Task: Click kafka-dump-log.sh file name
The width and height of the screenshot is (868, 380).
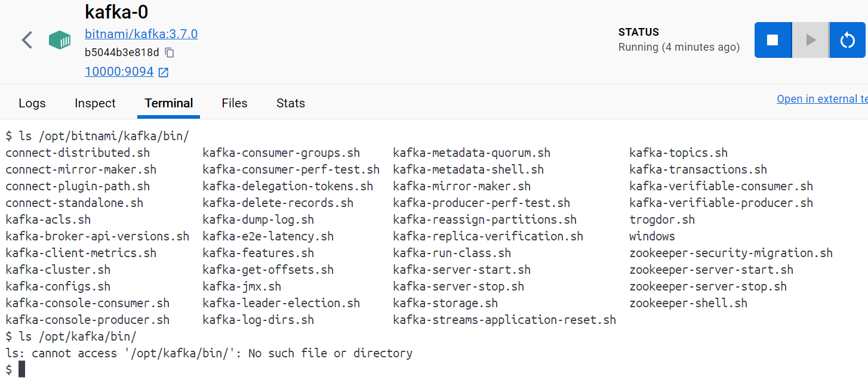Action: [x=258, y=220]
